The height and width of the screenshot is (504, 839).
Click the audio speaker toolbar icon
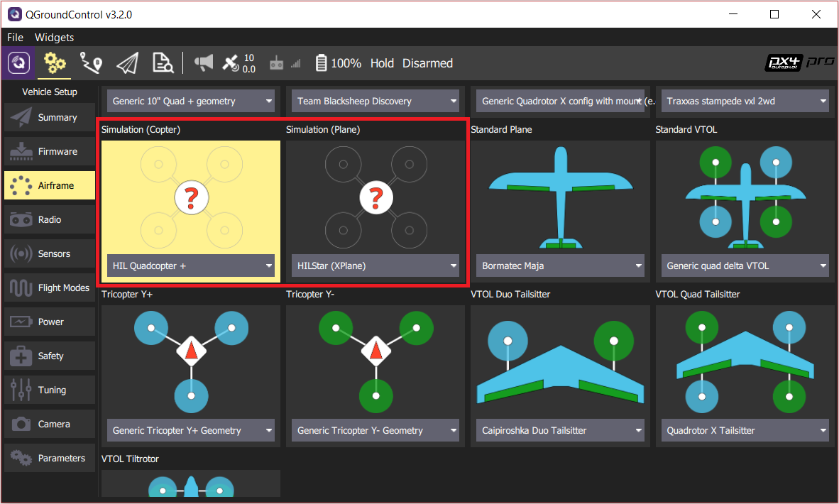pos(204,63)
